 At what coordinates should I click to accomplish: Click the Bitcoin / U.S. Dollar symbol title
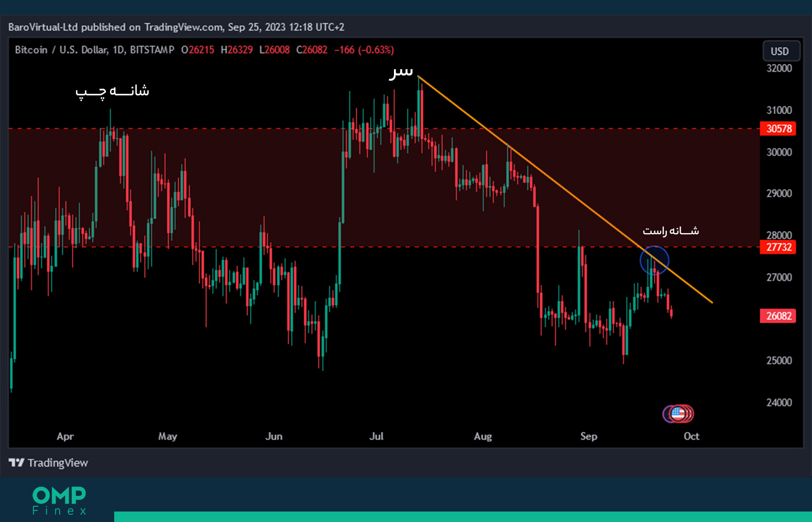click(61, 50)
